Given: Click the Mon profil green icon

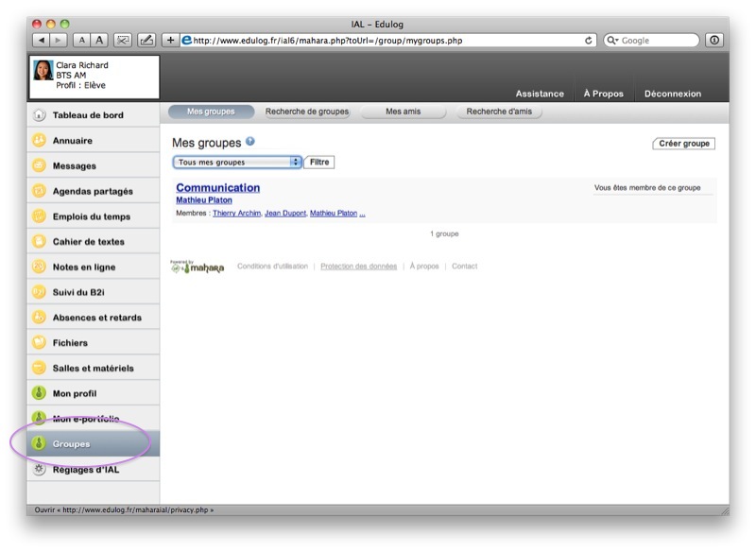Looking at the screenshot, I should (39, 393).
